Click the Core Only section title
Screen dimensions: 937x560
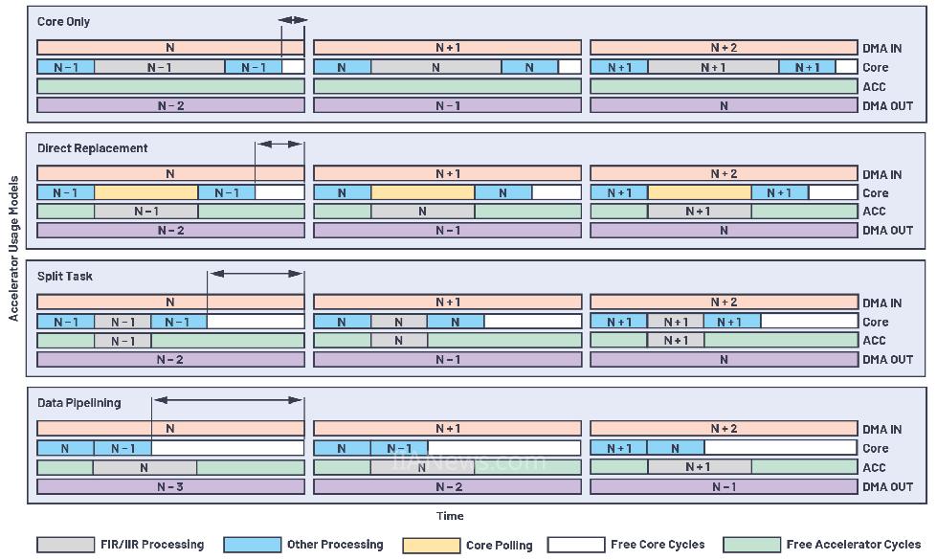coord(63,21)
